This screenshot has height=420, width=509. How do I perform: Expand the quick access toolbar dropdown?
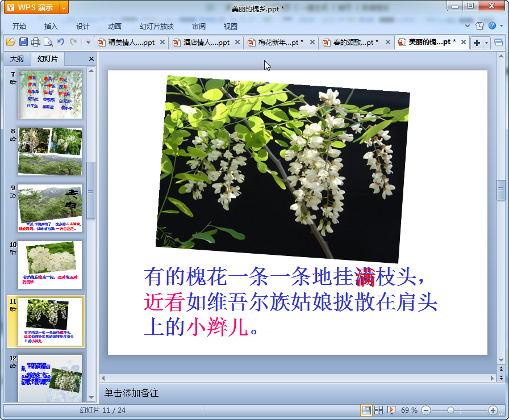click(x=88, y=42)
